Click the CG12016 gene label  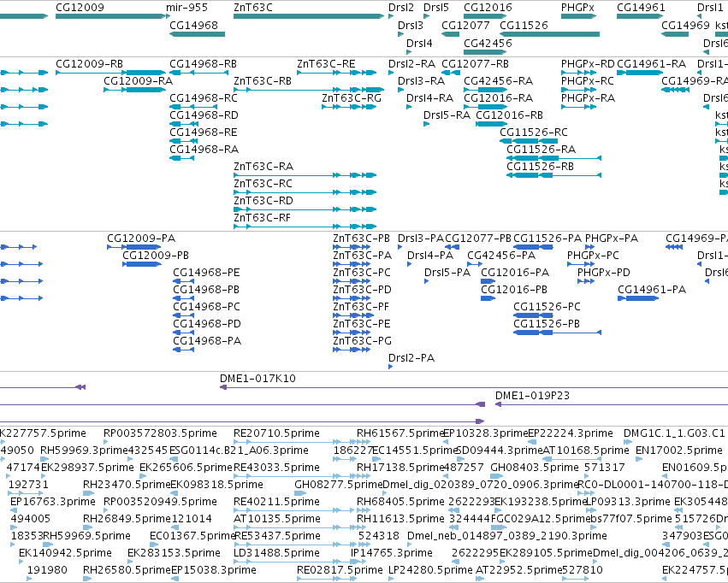pyautogui.click(x=488, y=8)
